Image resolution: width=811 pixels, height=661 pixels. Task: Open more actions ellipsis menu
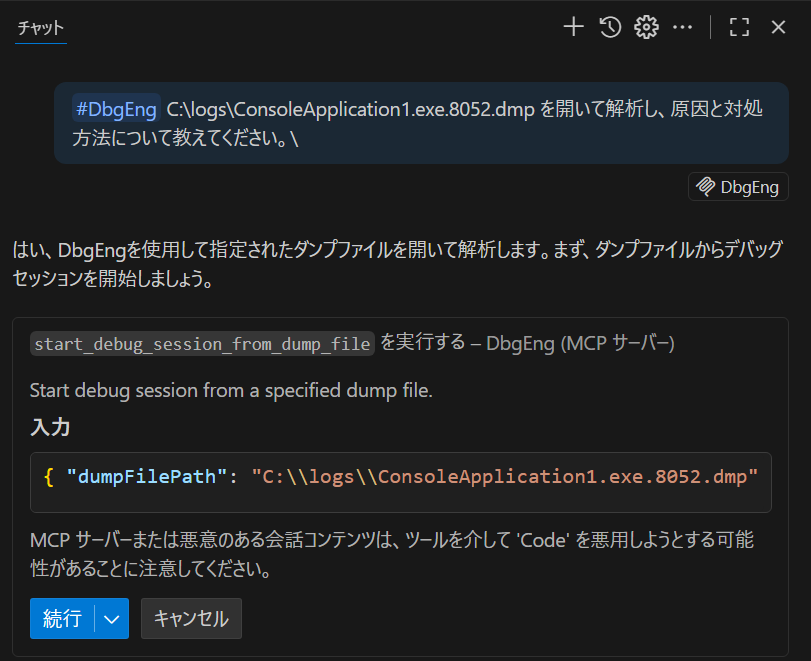point(682,27)
